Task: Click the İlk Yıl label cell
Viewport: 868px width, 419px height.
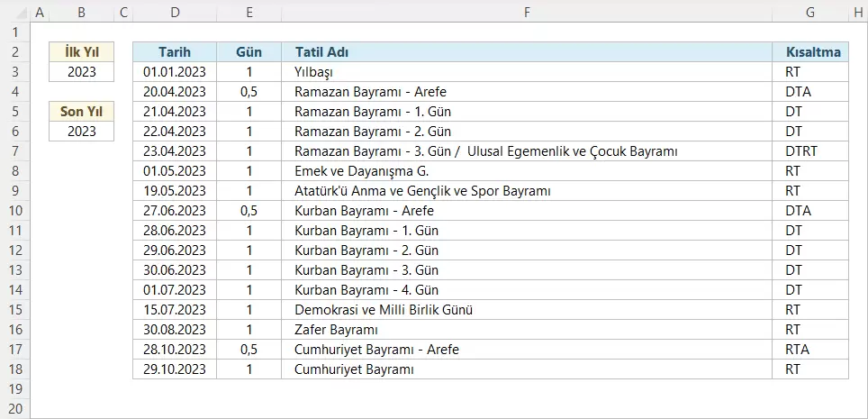Action: coord(82,52)
